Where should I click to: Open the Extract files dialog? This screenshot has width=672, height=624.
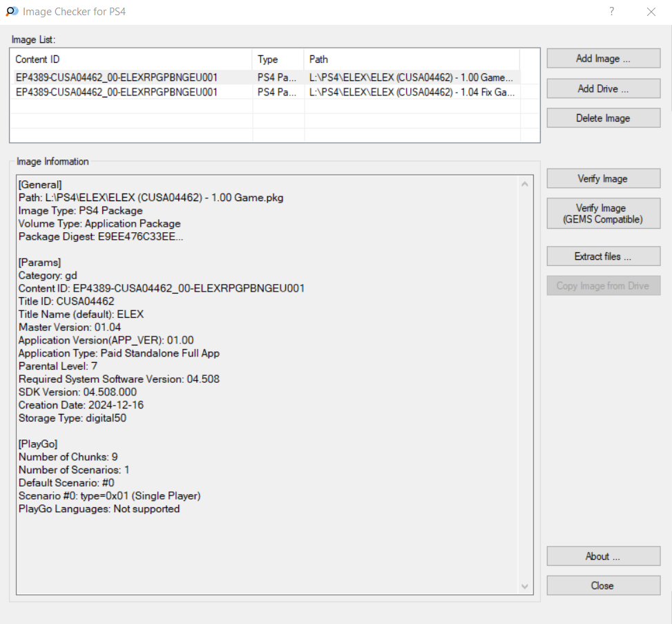tap(603, 256)
